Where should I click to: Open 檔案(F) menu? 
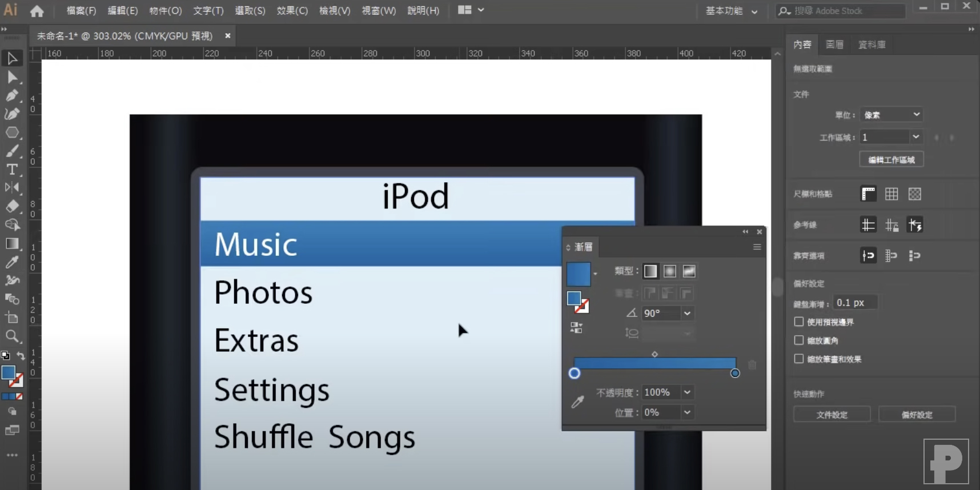click(81, 11)
